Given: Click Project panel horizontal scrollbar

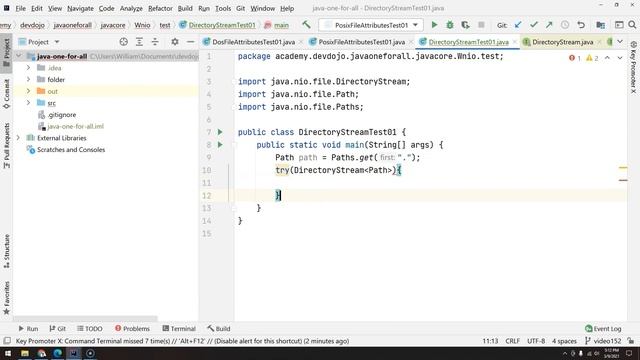Looking at the screenshot, I should (85, 318).
